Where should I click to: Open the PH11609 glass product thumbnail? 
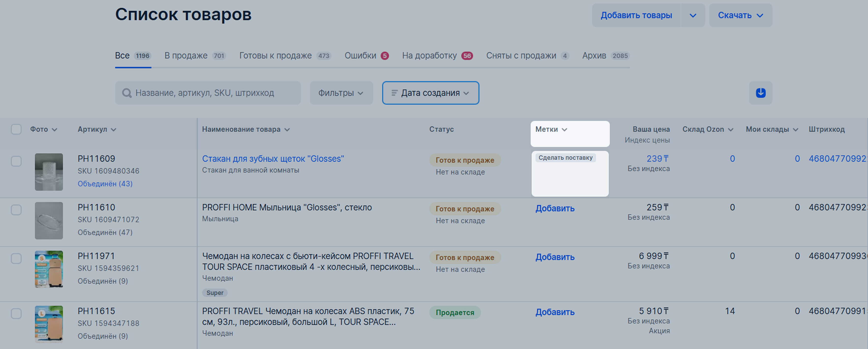(x=49, y=172)
